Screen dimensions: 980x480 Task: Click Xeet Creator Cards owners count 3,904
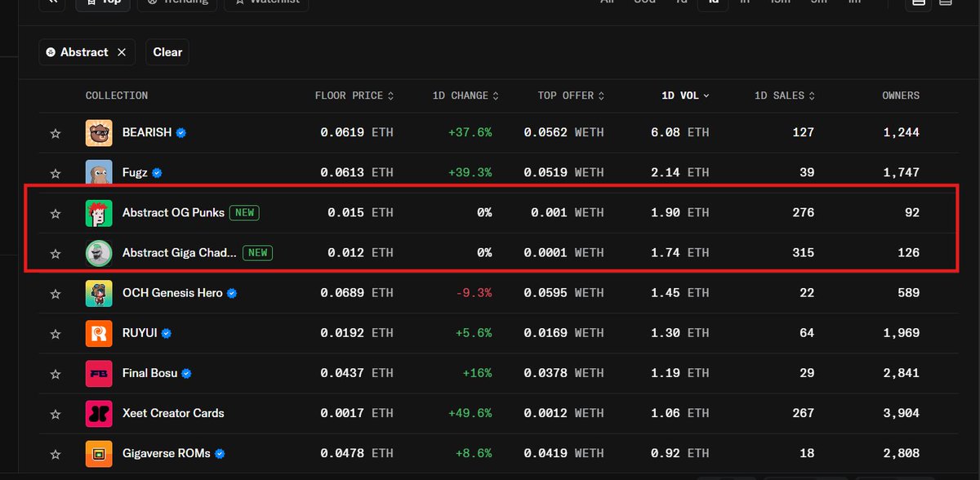(901, 413)
